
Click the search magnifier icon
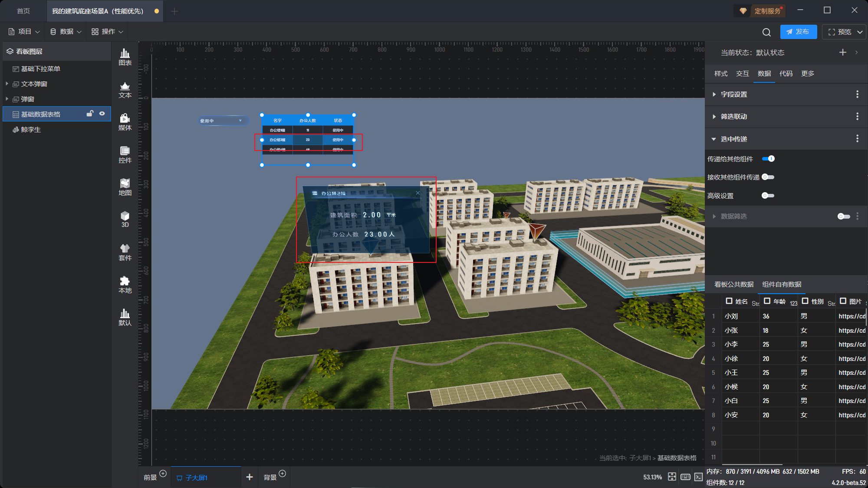point(766,32)
